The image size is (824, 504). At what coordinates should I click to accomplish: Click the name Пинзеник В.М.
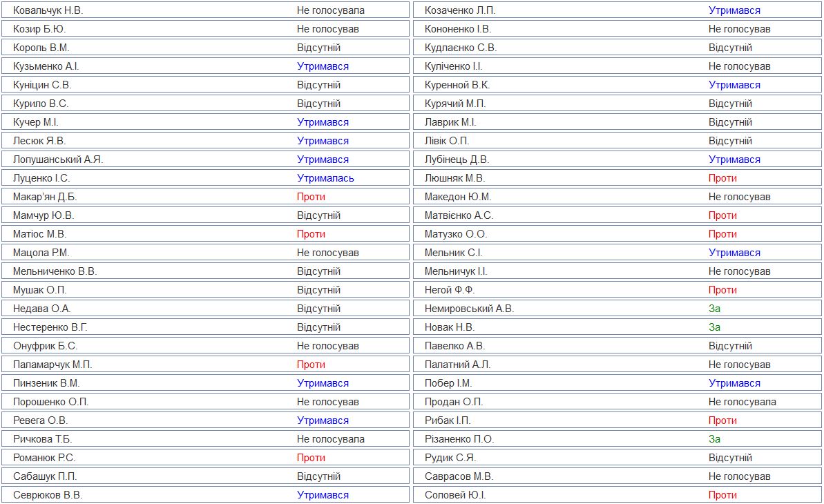[x=46, y=383]
